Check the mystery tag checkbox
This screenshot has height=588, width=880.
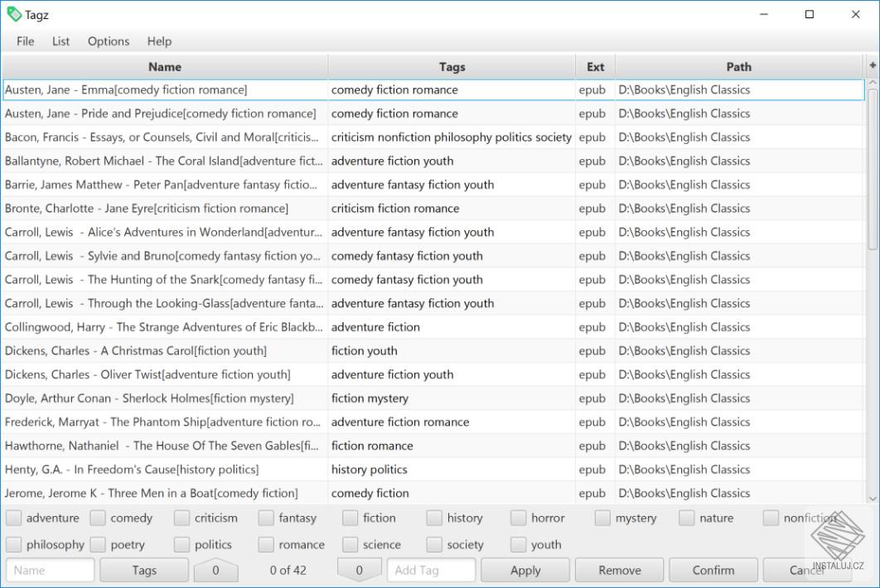click(602, 518)
